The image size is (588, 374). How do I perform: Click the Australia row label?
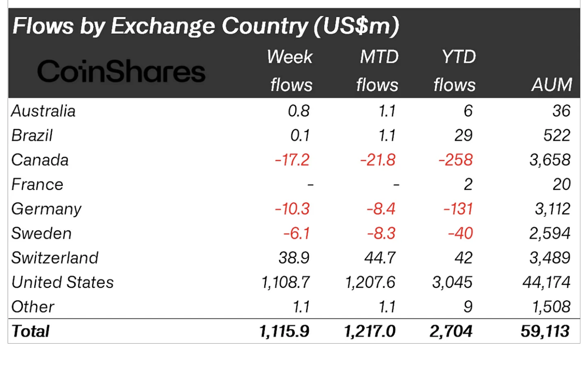[43, 111]
